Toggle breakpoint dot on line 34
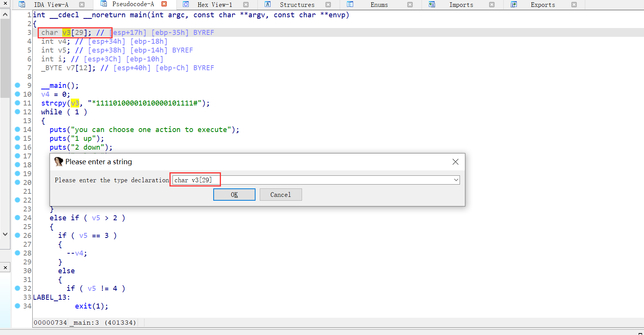 pyautogui.click(x=17, y=306)
